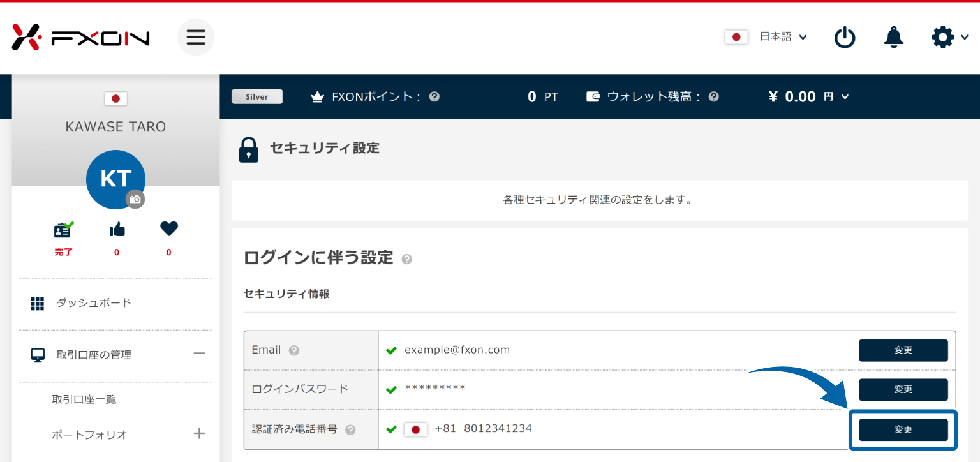
Task: Open the hamburger menu
Action: 196,37
